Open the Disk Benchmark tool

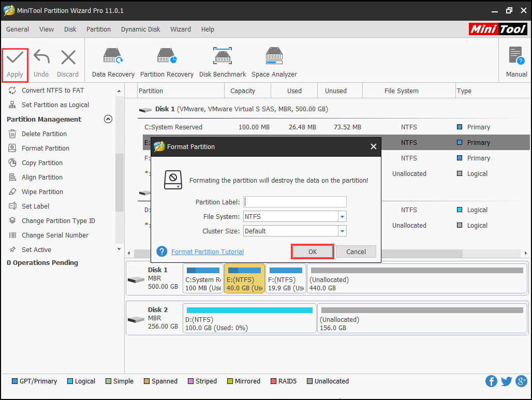[223, 56]
